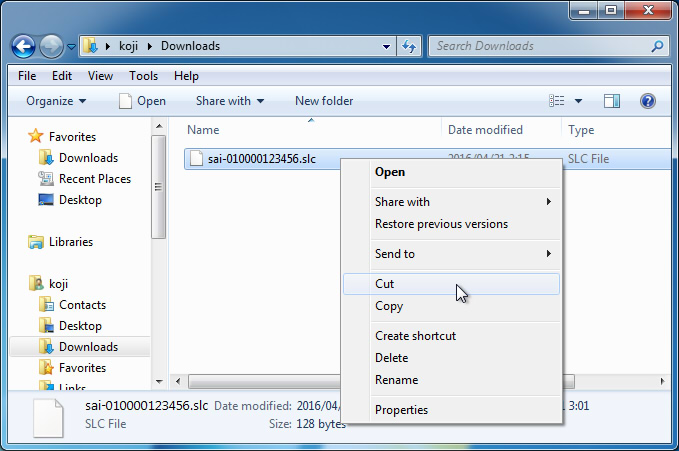The image size is (679, 451).
Task: Open the Help question mark icon
Action: [x=647, y=101]
